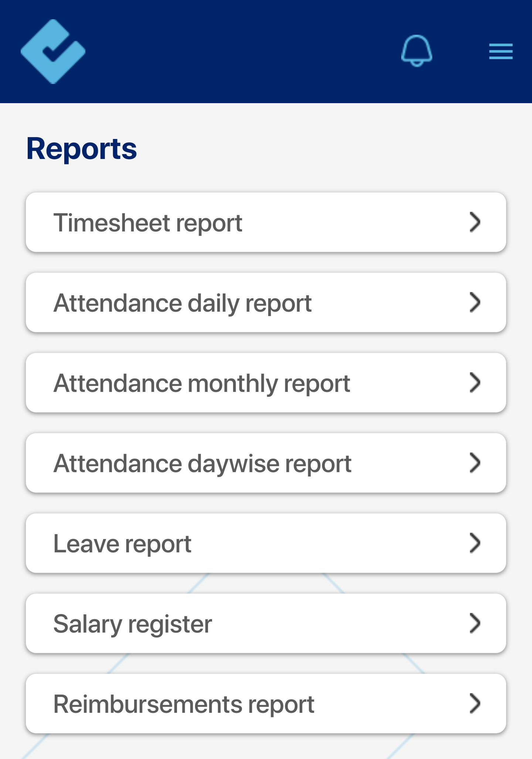Select Attendance daily report text

[183, 304]
